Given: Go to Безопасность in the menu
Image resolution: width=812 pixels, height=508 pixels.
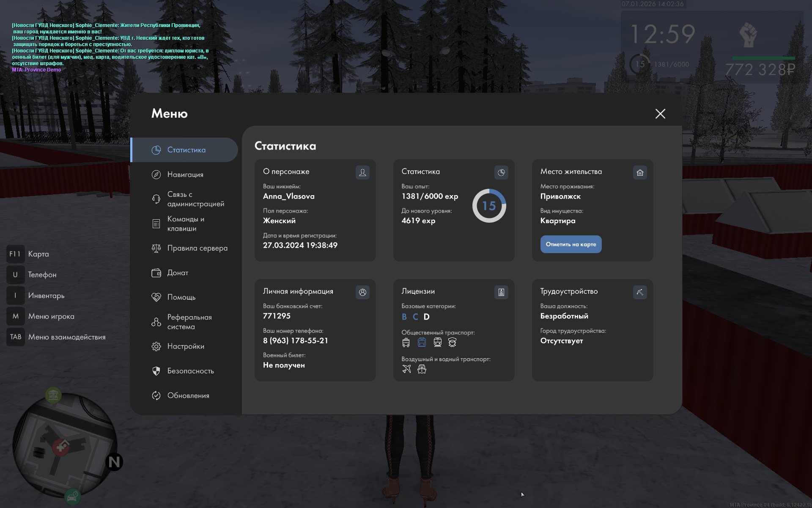Looking at the screenshot, I should pos(190,371).
